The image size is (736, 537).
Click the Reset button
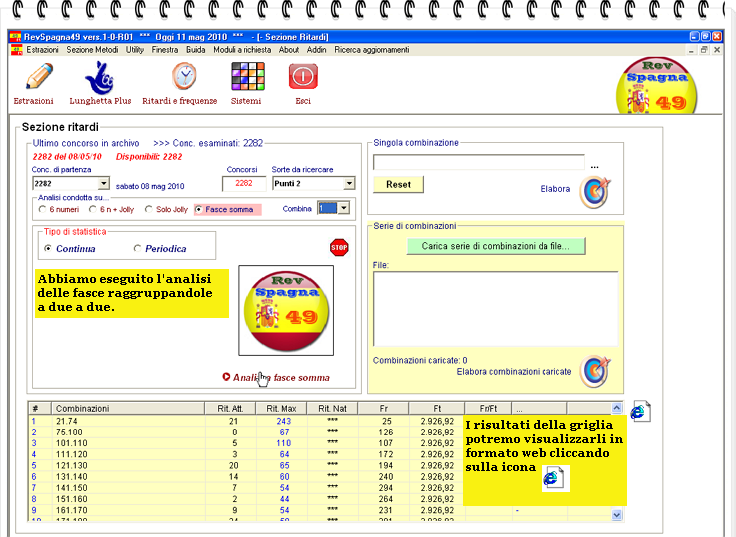398,185
